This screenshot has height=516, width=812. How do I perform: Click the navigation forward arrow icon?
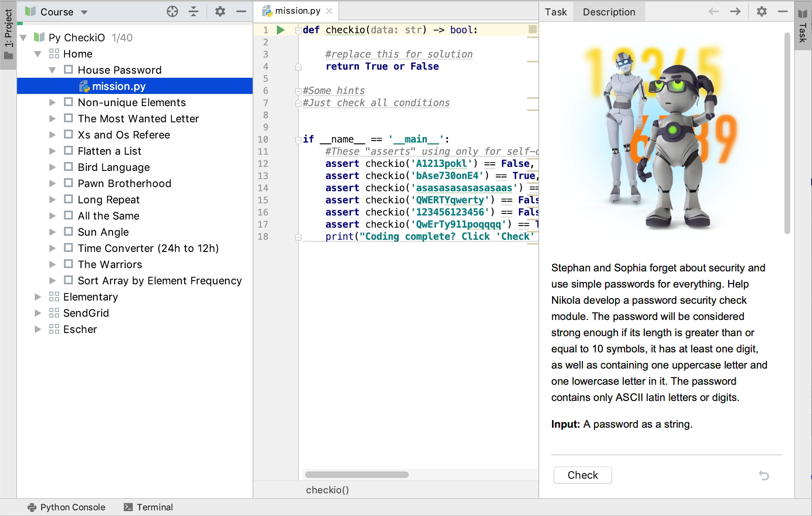click(x=734, y=12)
